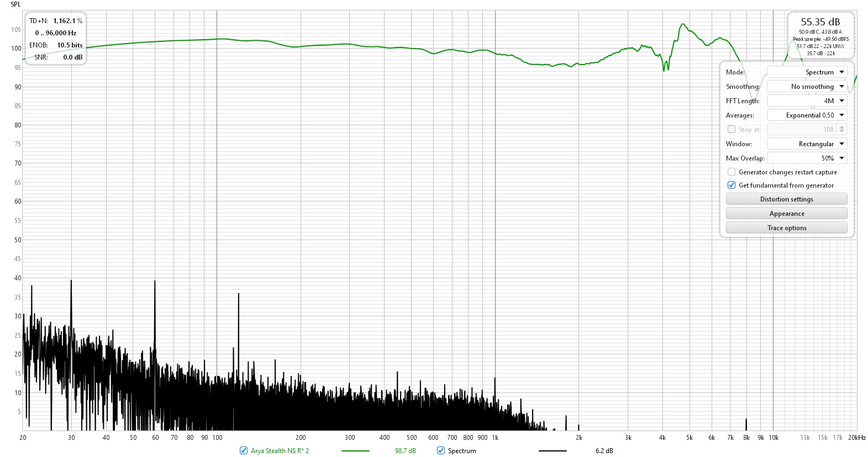Open the Window dropdown showing Rectangular
The width and height of the screenshot is (868, 457).
pyautogui.click(x=807, y=144)
